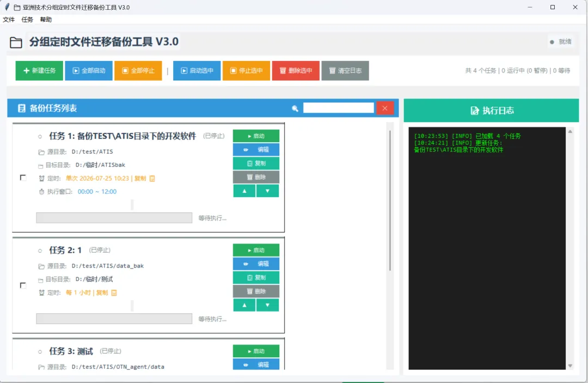The width and height of the screenshot is (588, 383).
Task: Start 任务 1 with its 启动 button
Action: [x=256, y=136]
